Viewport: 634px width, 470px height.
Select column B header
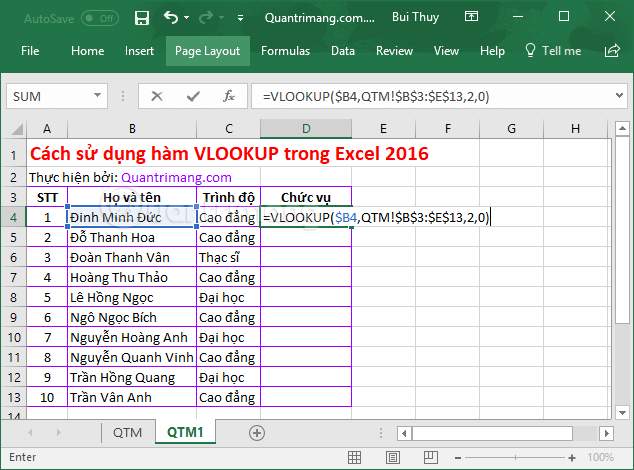click(x=132, y=129)
